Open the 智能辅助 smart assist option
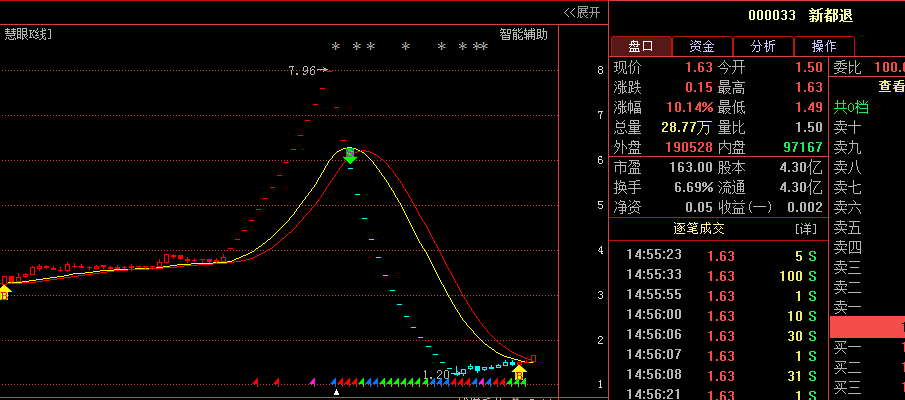 (524, 34)
